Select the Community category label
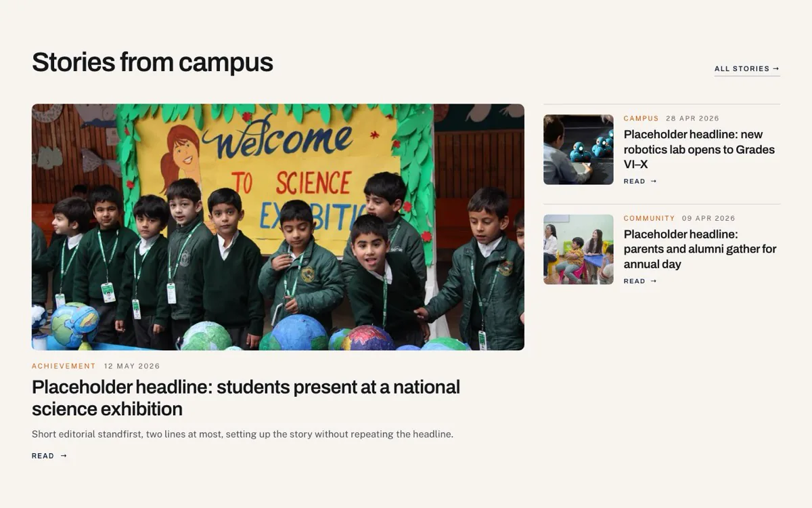This screenshot has height=508, width=812. pos(650,218)
